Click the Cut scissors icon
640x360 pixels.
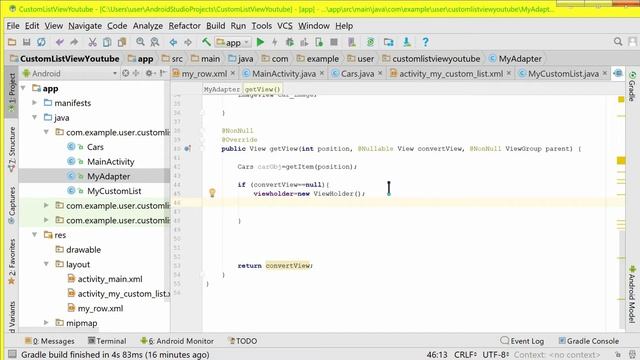(92, 42)
